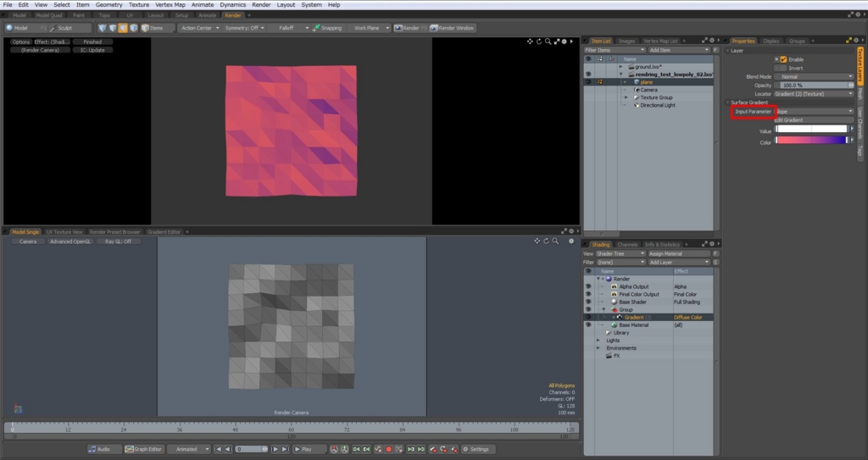Screen dimensions: 868x460
Task: Click the render preview zoom magnifier icon
Action: [x=548, y=42]
